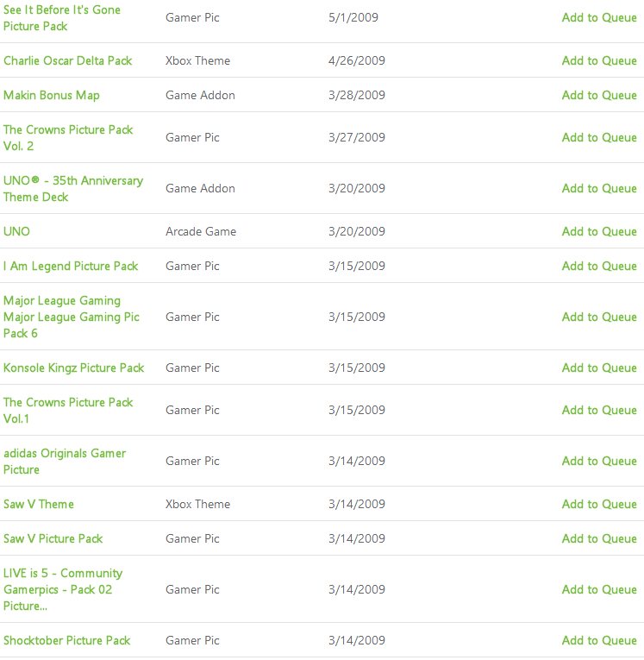Add Saw V Theme to queue
Image resolution: width=644 pixels, height=660 pixels.
pyautogui.click(x=599, y=504)
